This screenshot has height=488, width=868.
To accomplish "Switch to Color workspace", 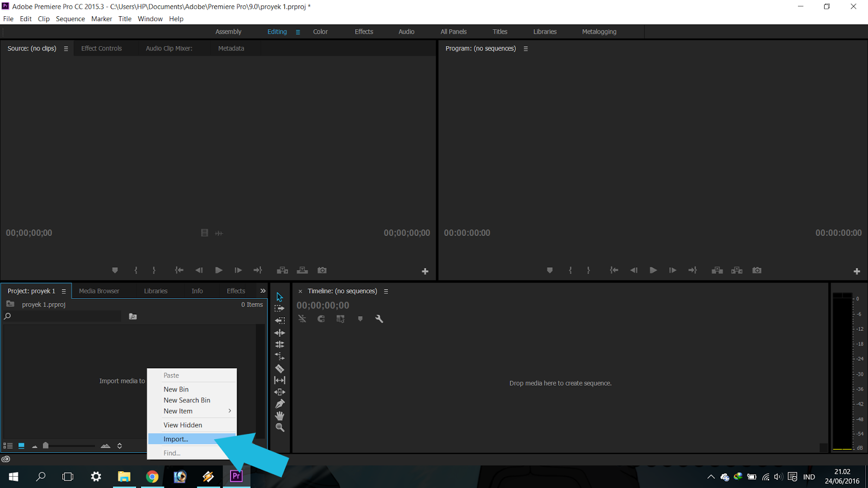I will point(321,32).
